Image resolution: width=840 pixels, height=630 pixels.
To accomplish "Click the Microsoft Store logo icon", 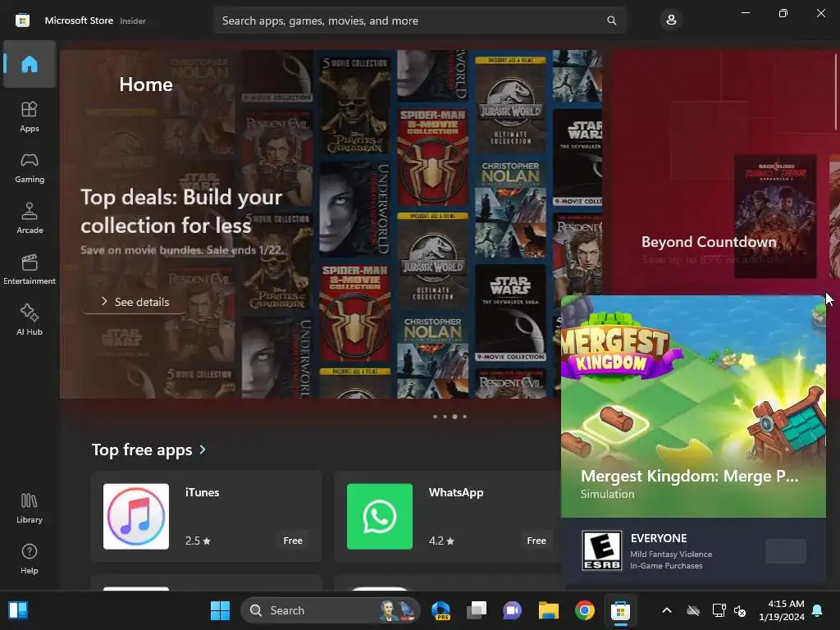I will click(x=22, y=21).
